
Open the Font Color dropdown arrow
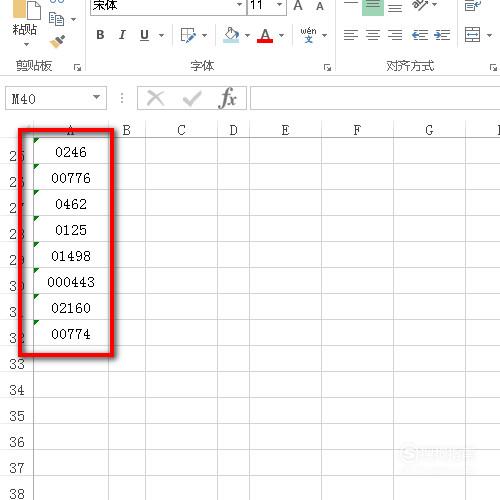282,35
